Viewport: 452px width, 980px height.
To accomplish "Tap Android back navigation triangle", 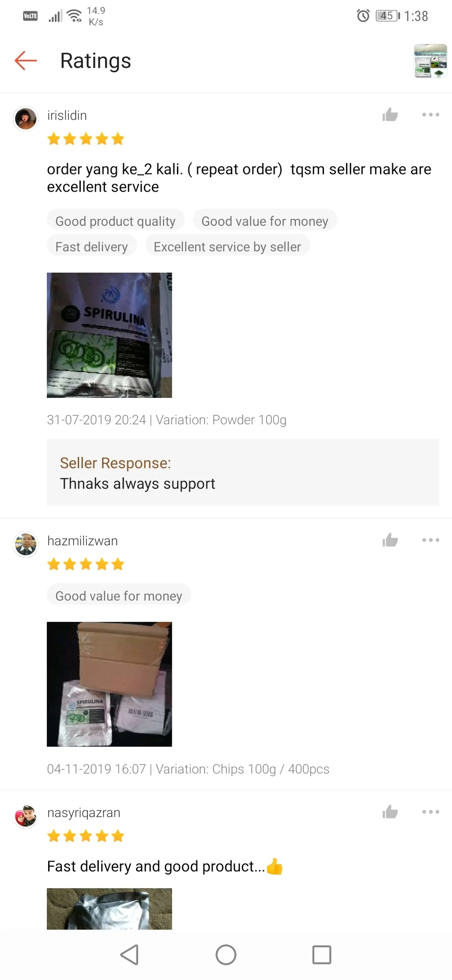I will coord(130,955).
